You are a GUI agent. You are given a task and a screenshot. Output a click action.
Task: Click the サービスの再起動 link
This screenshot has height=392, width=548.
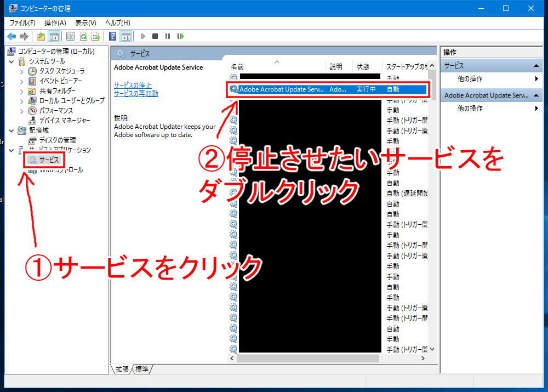[x=136, y=93]
